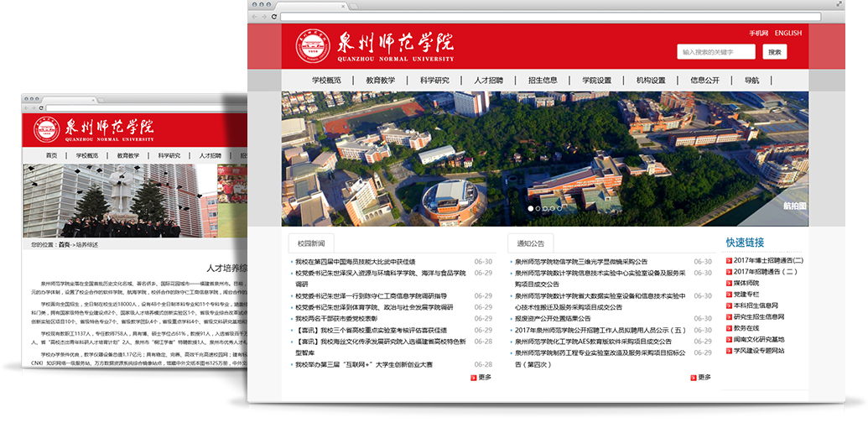Click red 更多 icon under 校园新闻

(474, 378)
